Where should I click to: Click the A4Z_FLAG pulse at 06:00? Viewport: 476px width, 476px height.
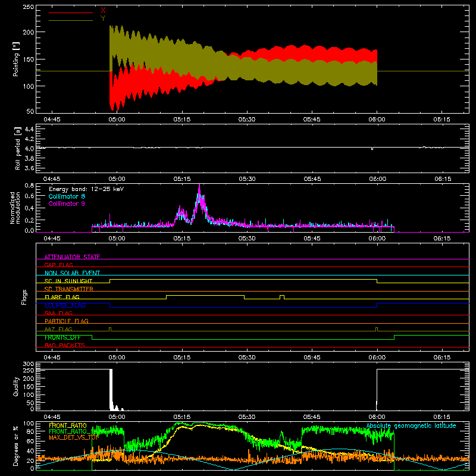click(377, 329)
